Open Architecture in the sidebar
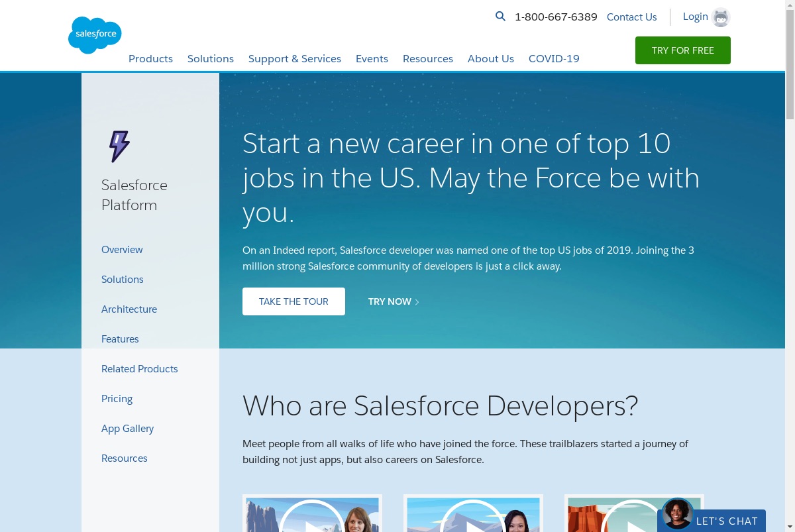Screen dimensions: 795x532 [x=129, y=309]
